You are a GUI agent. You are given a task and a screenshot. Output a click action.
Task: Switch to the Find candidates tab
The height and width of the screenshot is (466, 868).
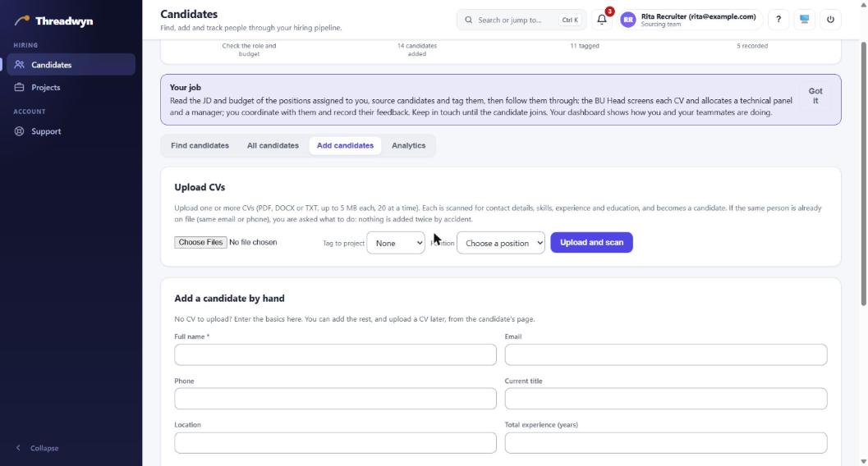click(200, 145)
